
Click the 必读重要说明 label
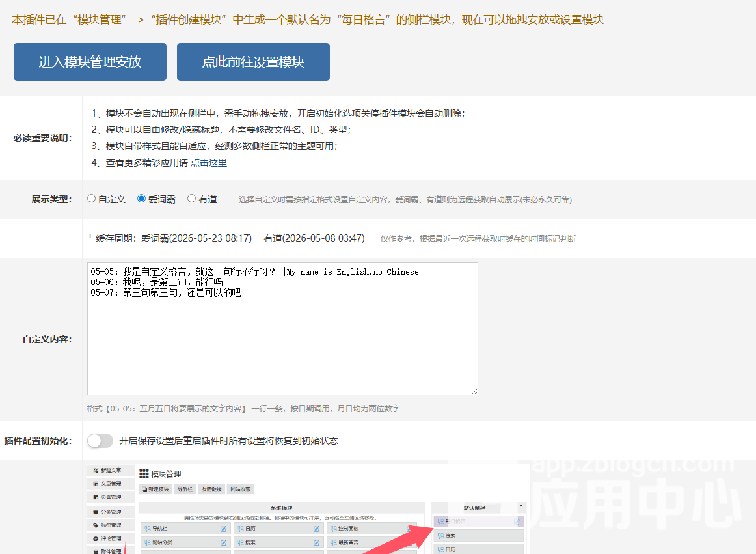42,139
